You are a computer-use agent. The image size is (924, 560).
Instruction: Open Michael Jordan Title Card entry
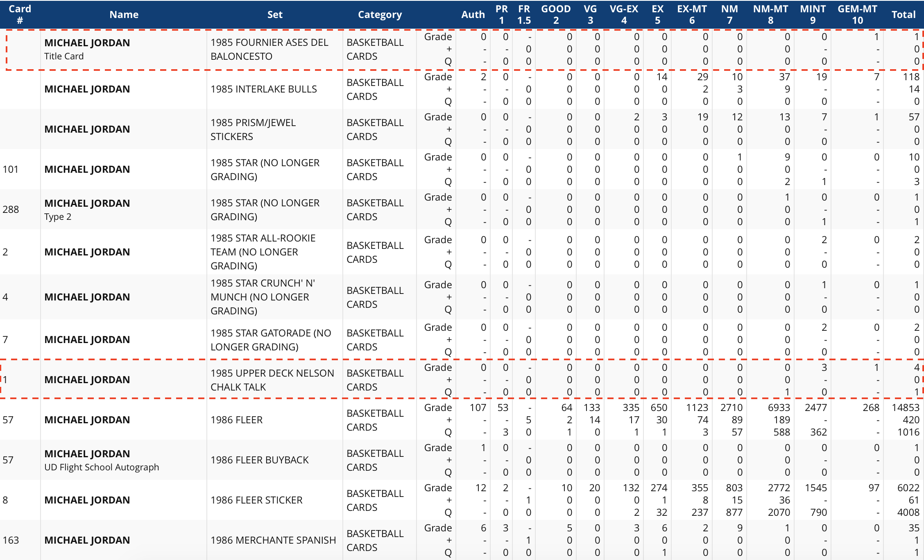pyautogui.click(x=87, y=49)
